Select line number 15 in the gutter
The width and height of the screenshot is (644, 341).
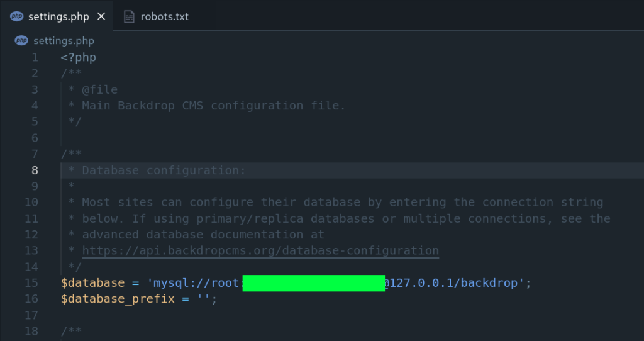[31, 282]
